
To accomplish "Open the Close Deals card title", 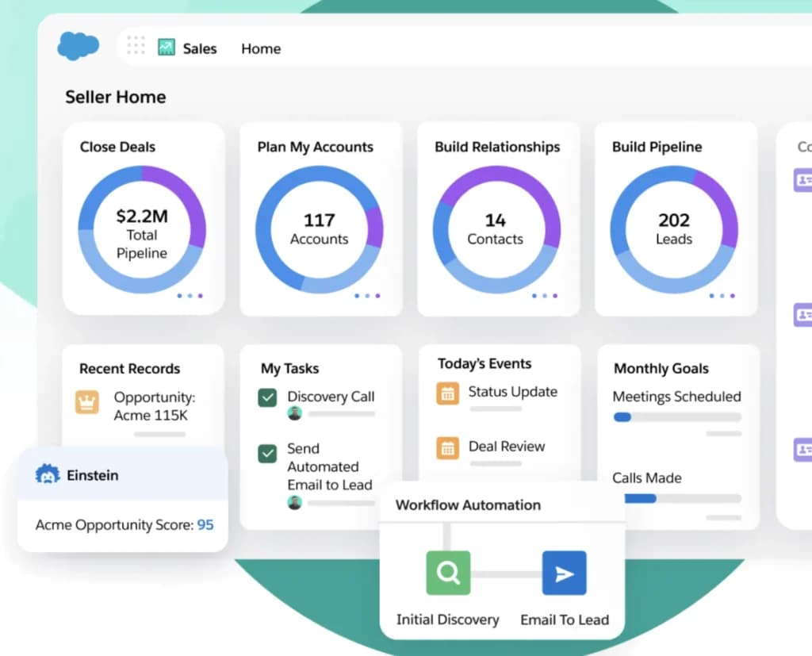I will coord(117,148).
